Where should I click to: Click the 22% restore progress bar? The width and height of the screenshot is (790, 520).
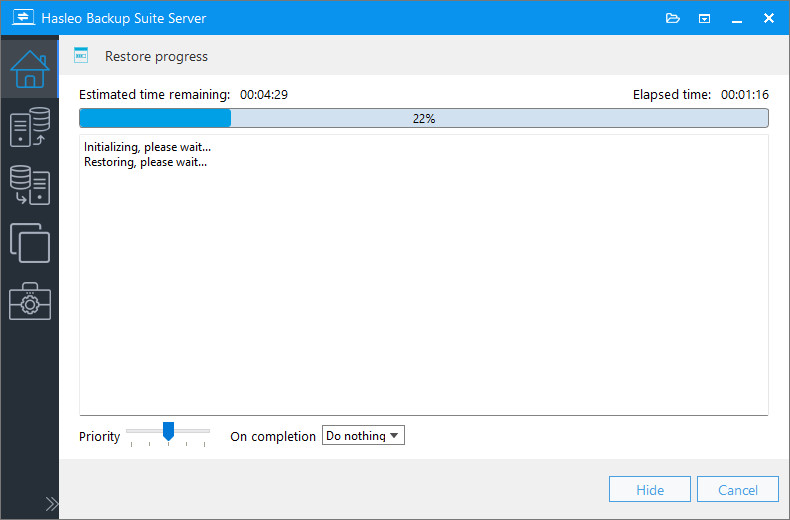tap(423, 118)
